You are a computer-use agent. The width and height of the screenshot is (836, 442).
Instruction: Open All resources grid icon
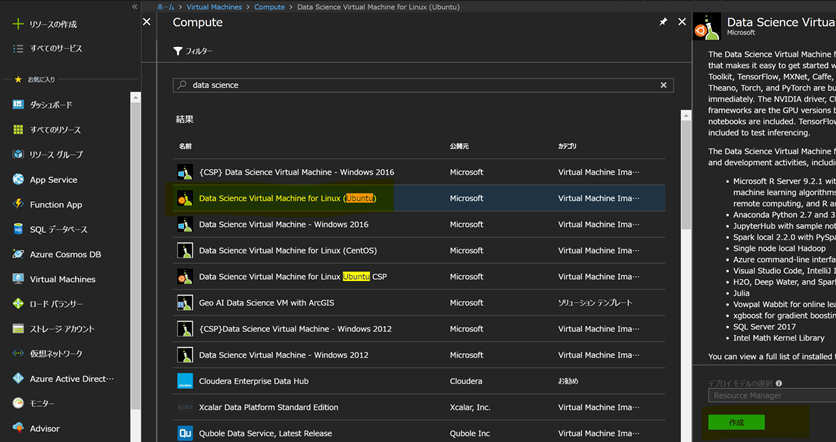(18, 130)
